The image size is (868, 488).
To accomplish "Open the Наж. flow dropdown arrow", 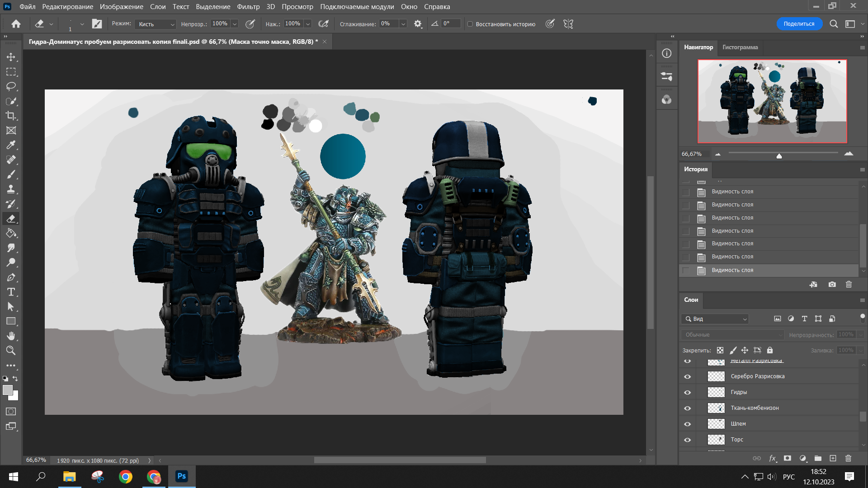I will click(308, 24).
